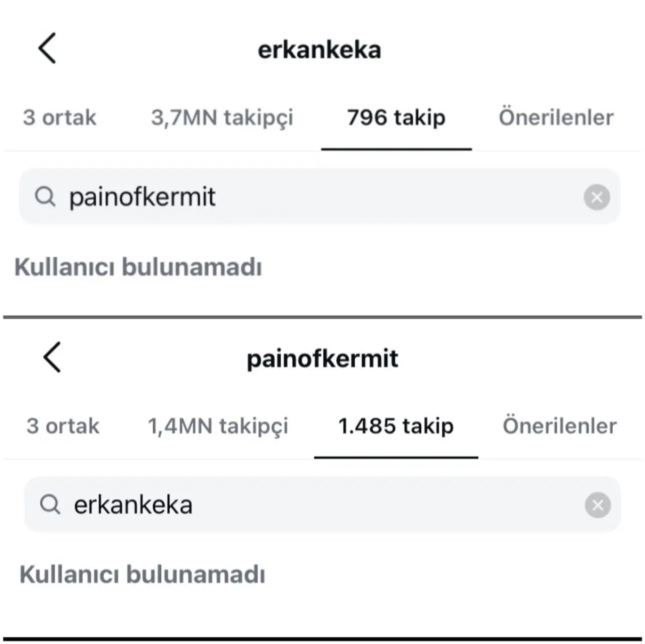Switch to Önerilenler in the painofkermit profile
The height and width of the screenshot is (644, 645).
point(559,426)
